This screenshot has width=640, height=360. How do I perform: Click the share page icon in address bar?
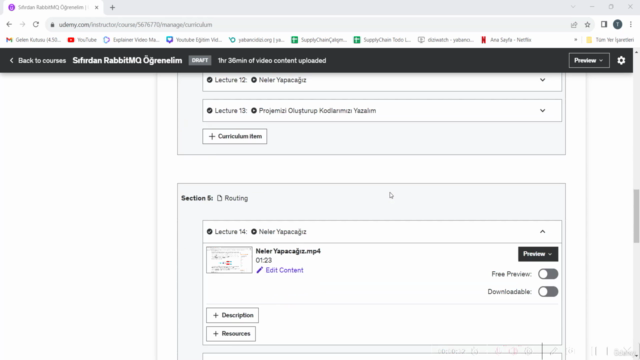[x=574, y=24]
